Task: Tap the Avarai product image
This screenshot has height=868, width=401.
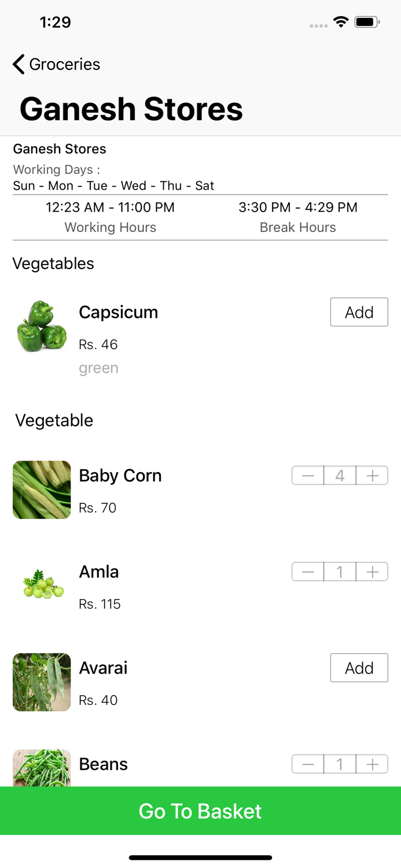Action: 41,682
